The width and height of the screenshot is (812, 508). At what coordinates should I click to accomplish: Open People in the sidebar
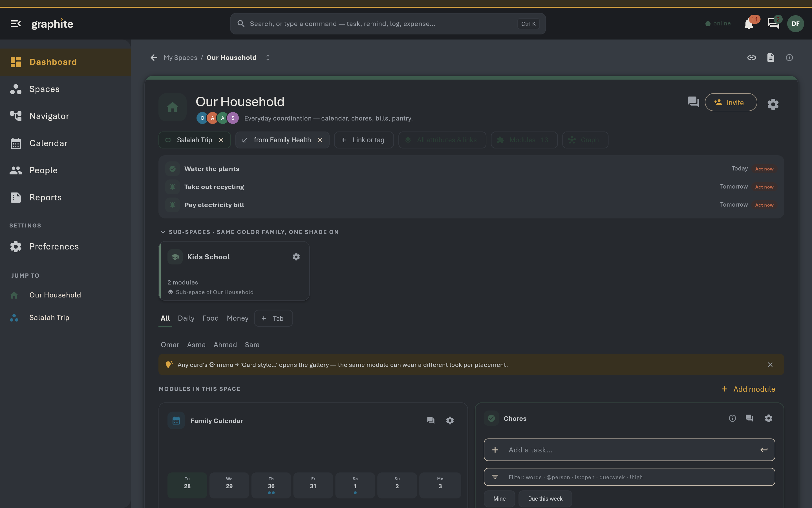(x=65, y=171)
